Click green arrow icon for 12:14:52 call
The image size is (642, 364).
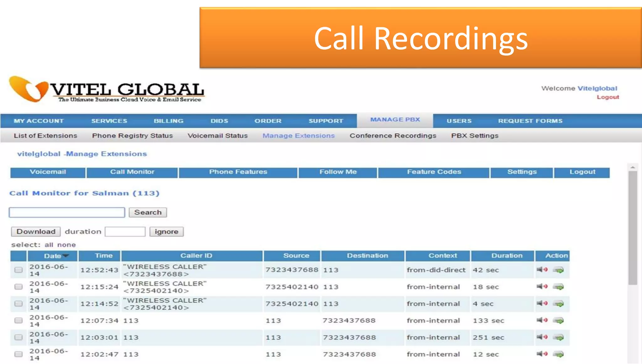[558, 303]
